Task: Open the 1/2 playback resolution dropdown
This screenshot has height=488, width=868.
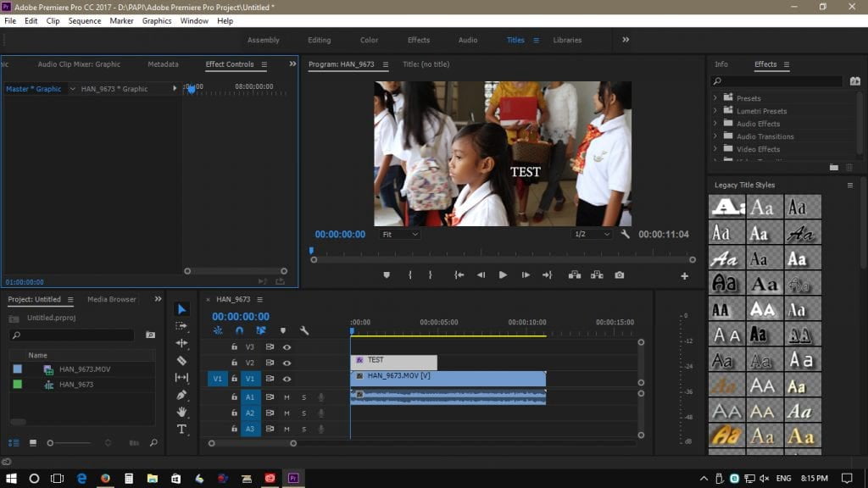Action: (x=591, y=234)
